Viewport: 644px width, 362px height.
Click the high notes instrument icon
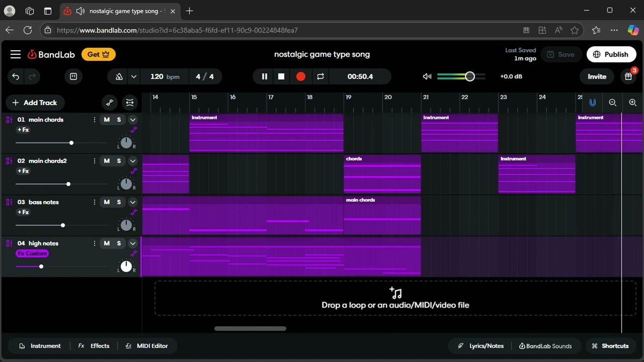[9, 243]
